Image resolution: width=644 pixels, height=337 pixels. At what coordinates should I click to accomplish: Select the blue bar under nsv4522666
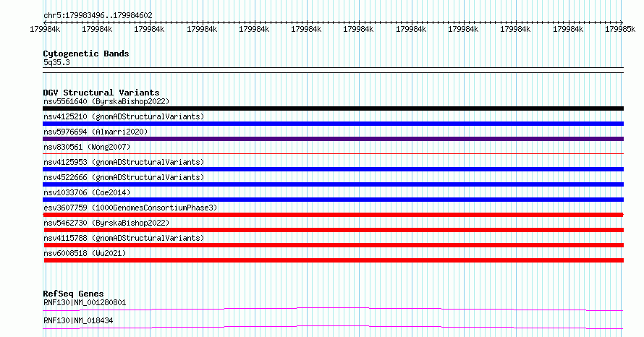(x=333, y=184)
